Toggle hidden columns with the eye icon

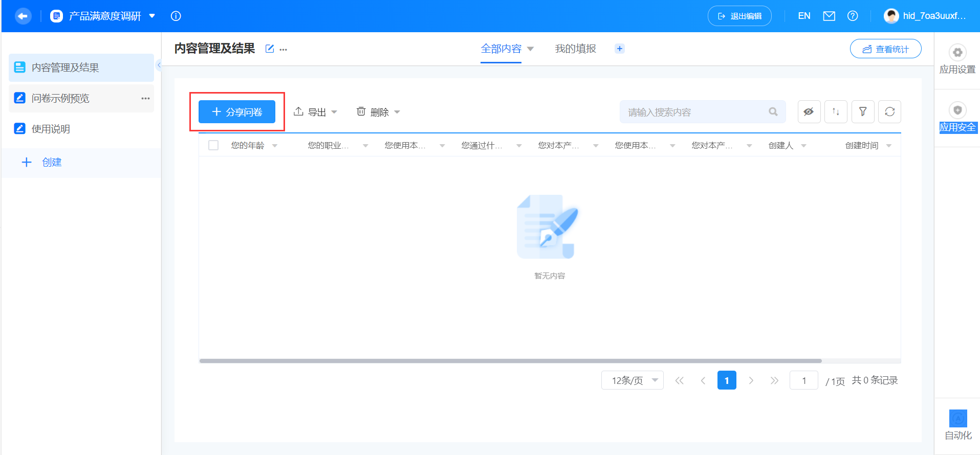click(x=809, y=111)
